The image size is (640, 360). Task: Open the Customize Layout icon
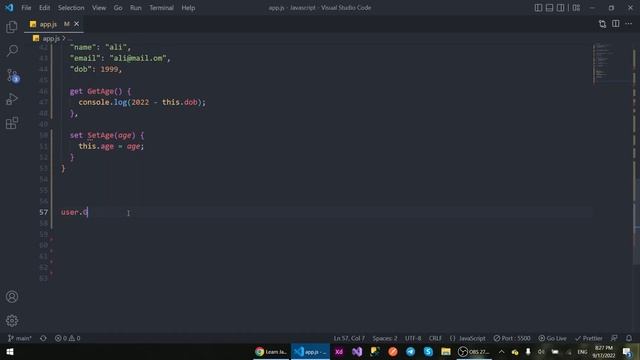pyautogui.click(x=576, y=8)
